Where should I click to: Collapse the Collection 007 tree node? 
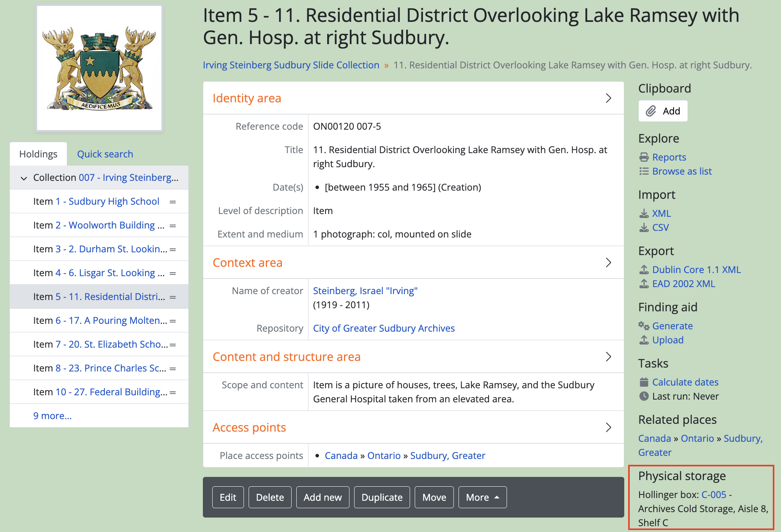24,178
